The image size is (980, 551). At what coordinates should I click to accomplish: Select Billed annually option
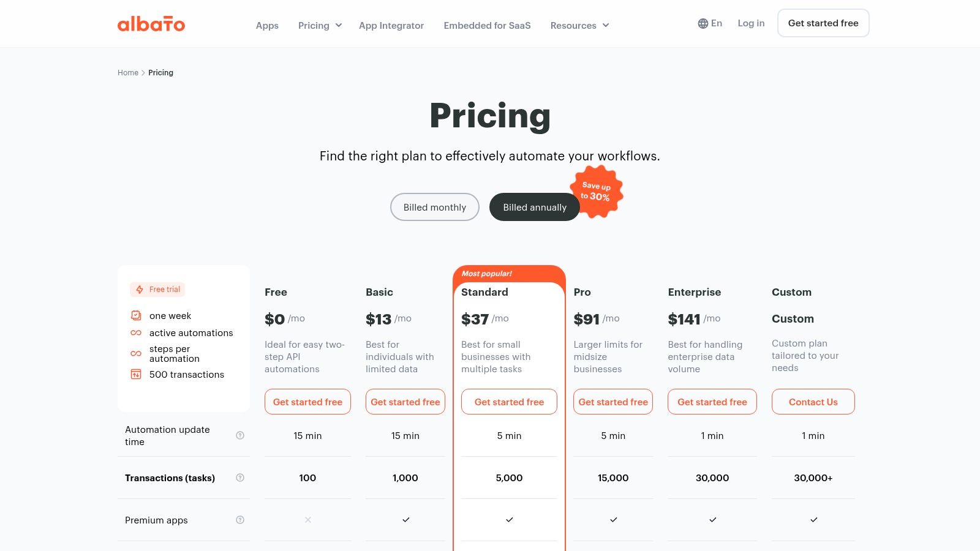(534, 208)
